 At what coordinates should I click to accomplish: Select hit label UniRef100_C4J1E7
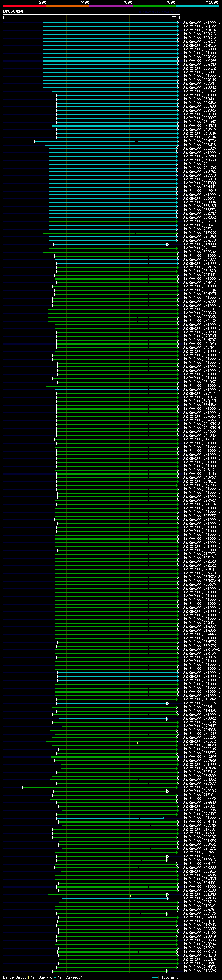[x=199, y=248]
